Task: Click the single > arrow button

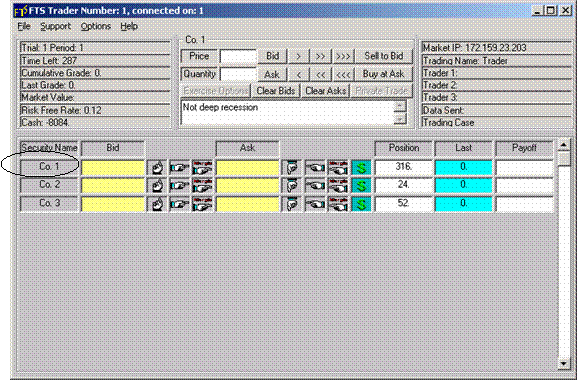Action: (x=298, y=56)
